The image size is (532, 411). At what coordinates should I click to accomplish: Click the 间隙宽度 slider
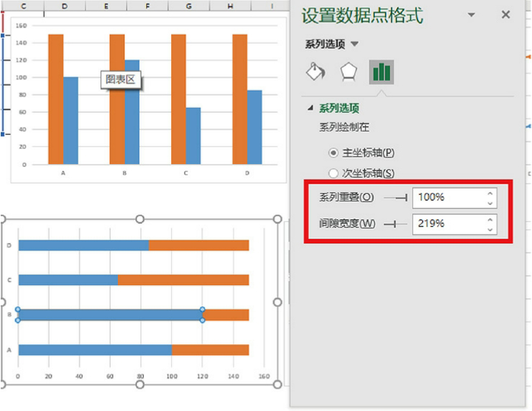coord(396,224)
